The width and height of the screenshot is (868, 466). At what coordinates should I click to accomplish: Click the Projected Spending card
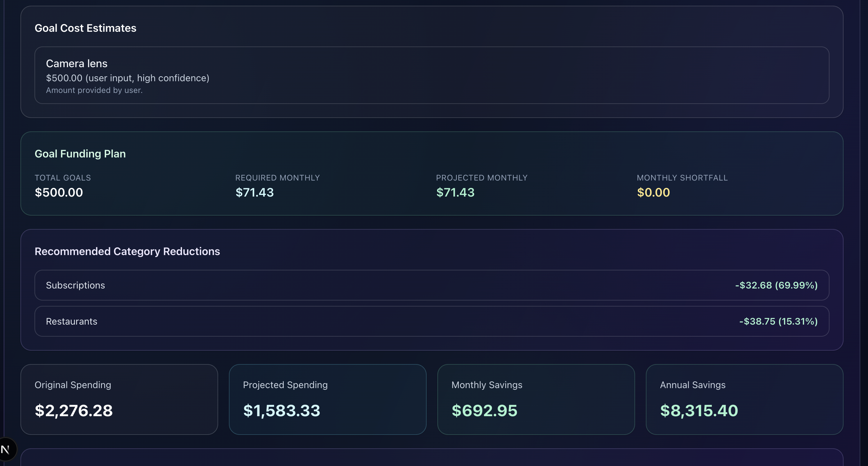(x=327, y=399)
